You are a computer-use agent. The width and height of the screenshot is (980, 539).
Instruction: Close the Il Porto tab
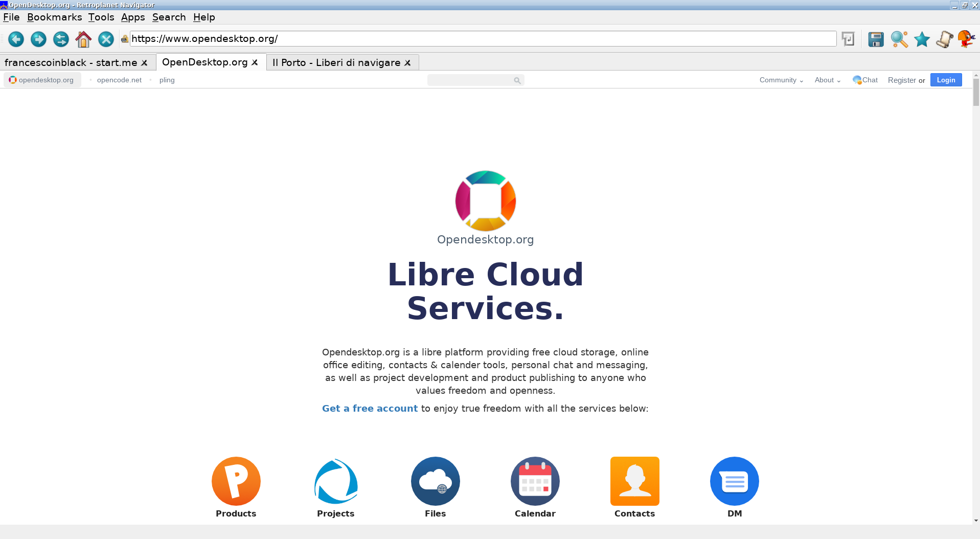tap(407, 63)
